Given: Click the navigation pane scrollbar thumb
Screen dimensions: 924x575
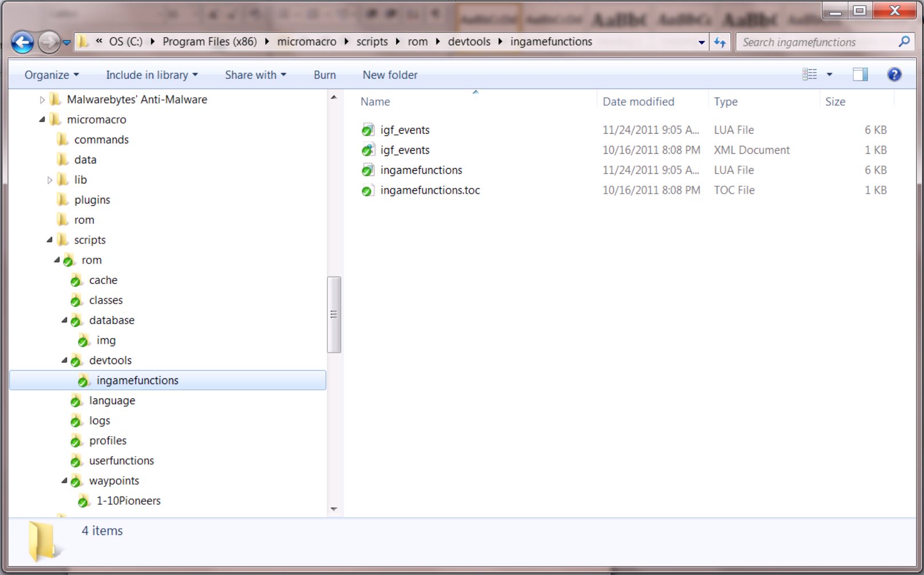Looking at the screenshot, I should coord(334,314).
